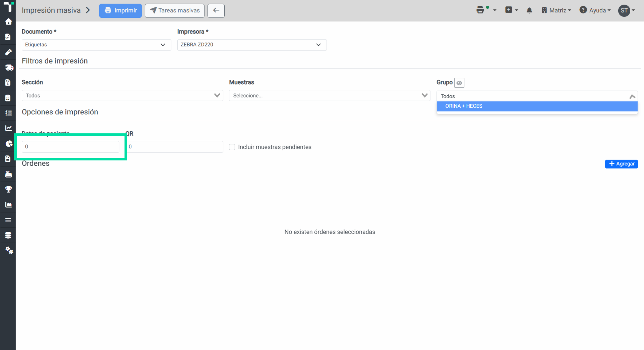The width and height of the screenshot is (644, 350).
Task: Open the Sección Todos dropdown
Action: point(122,96)
